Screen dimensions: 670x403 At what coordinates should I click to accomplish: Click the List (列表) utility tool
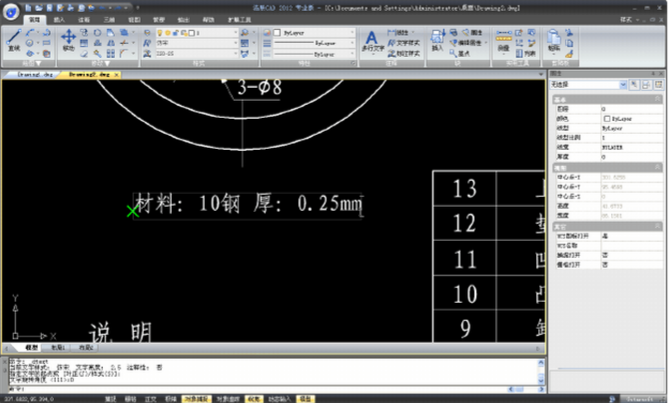tap(526, 53)
